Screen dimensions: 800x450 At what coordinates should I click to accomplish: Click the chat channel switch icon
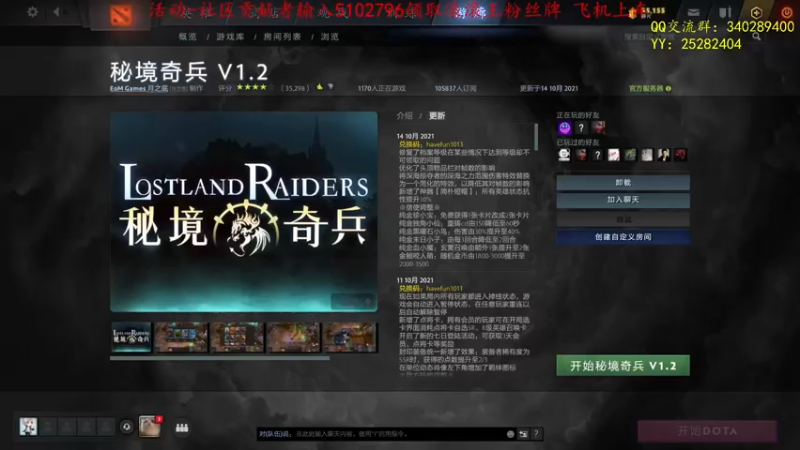click(x=523, y=434)
